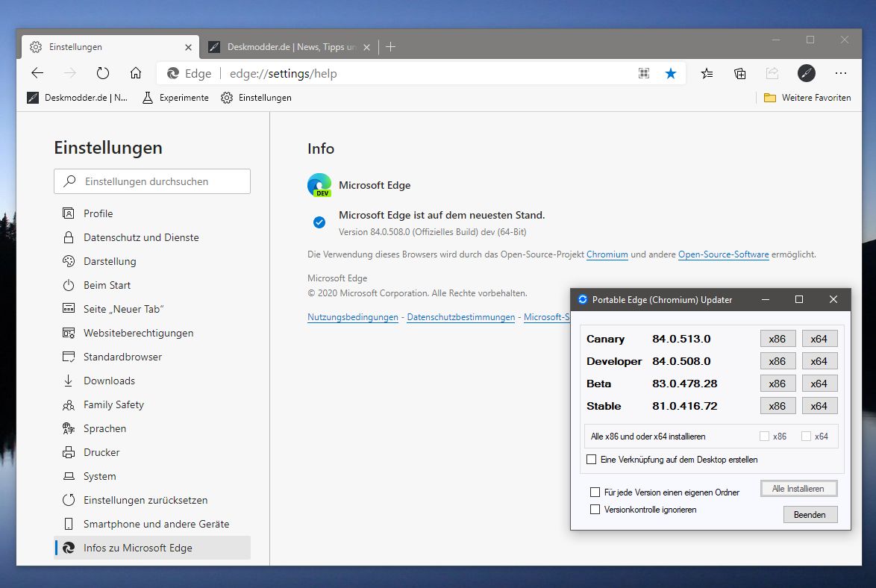Click the blue favorite star in address bar
Image resolution: width=876 pixels, height=588 pixels.
coord(670,73)
